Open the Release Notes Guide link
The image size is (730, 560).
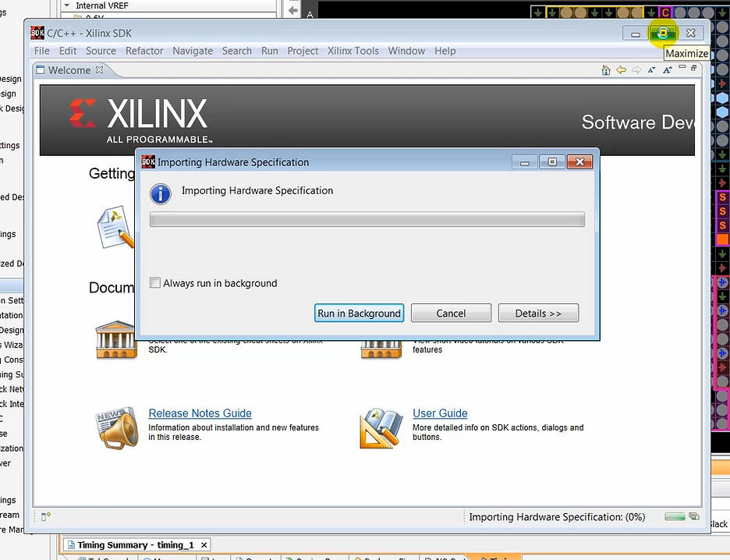200,413
